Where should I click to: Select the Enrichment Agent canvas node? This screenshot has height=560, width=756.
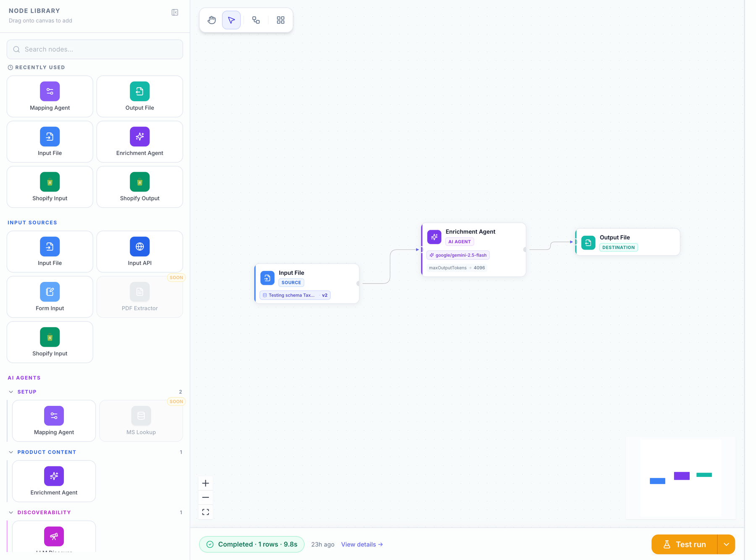(x=473, y=250)
